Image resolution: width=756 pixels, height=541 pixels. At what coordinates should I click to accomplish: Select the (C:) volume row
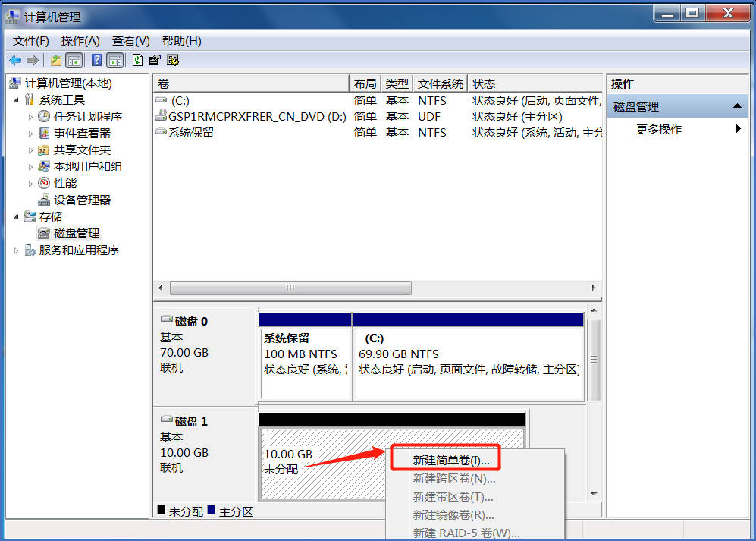tap(378, 100)
